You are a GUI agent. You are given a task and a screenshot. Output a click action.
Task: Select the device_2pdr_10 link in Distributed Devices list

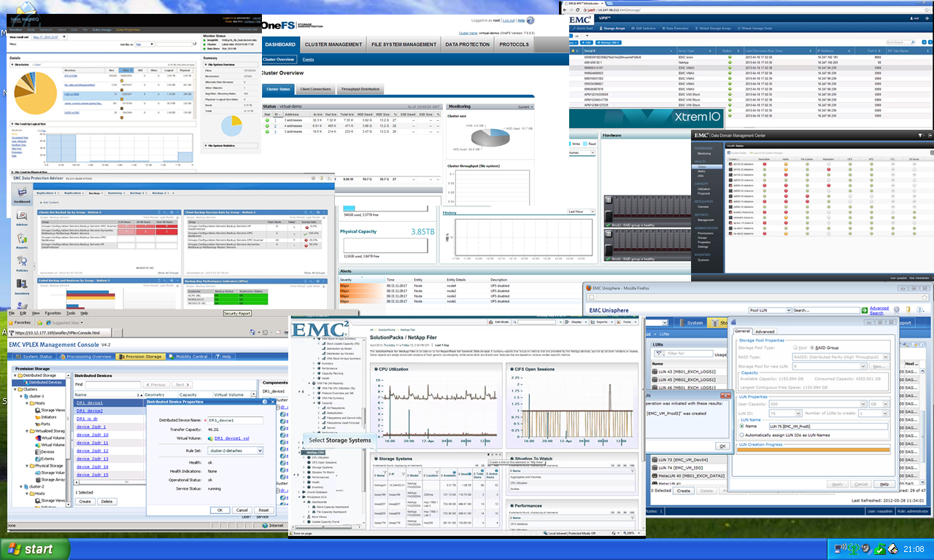[x=93, y=435]
